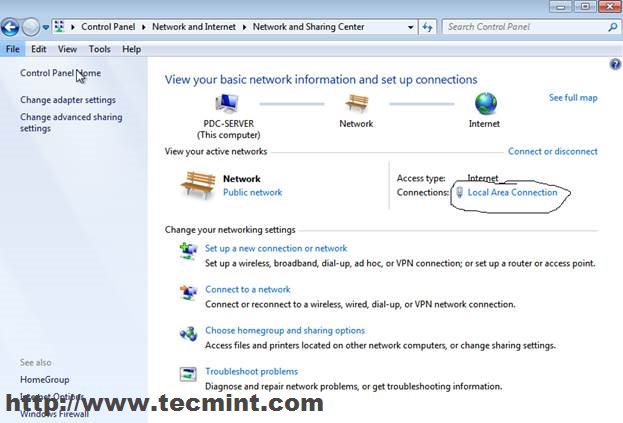Open the View menu
This screenshot has width=623, height=423.
[x=67, y=49]
